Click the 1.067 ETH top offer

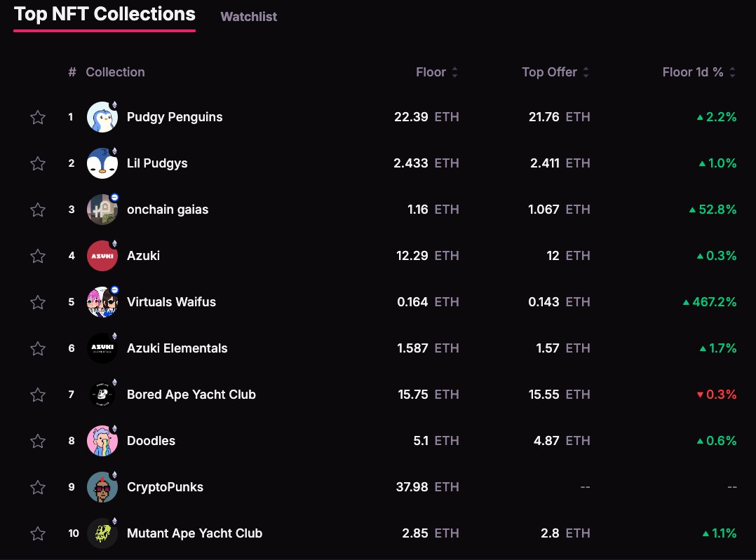coord(559,210)
